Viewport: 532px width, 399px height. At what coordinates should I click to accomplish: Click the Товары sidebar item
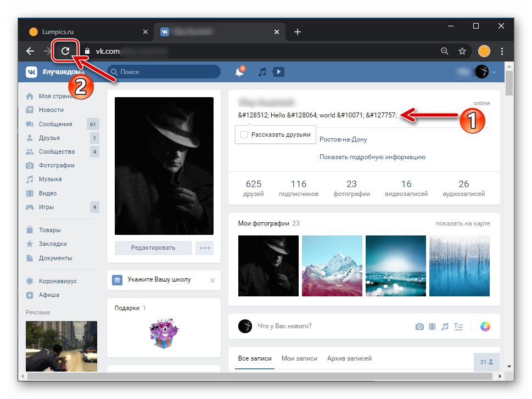tap(43, 230)
